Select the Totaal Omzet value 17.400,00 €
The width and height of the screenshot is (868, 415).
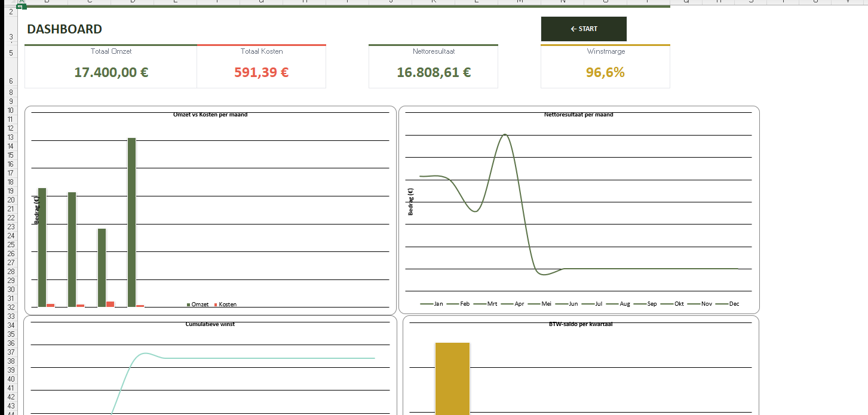[111, 72]
